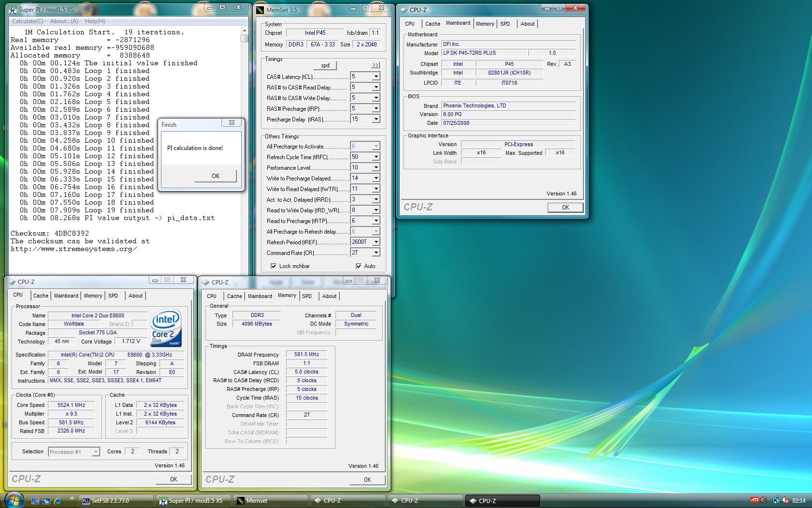Click system tray clock 02:14
Image resolution: width=812 pixels, height=508 pixels.
(x=798, y=501)
